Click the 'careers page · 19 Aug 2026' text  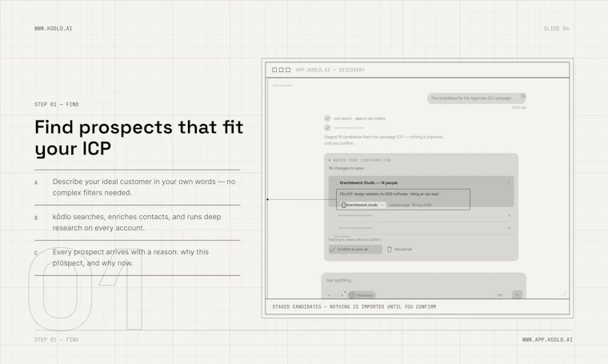tap(410, 205)
